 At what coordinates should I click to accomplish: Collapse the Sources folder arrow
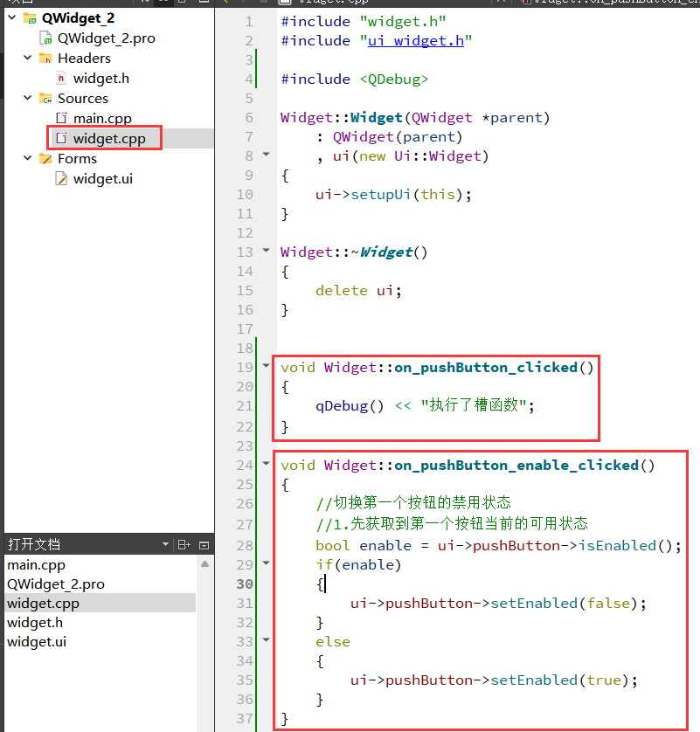27,99
